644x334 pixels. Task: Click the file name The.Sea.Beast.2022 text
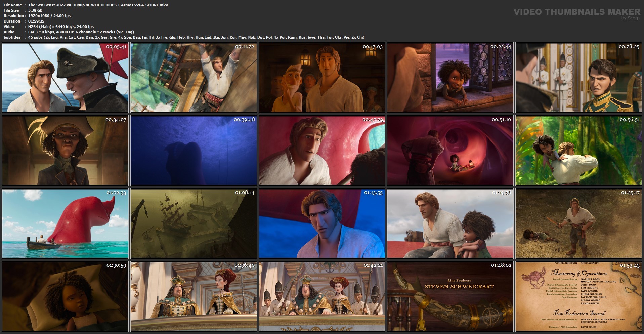point(98,5)
